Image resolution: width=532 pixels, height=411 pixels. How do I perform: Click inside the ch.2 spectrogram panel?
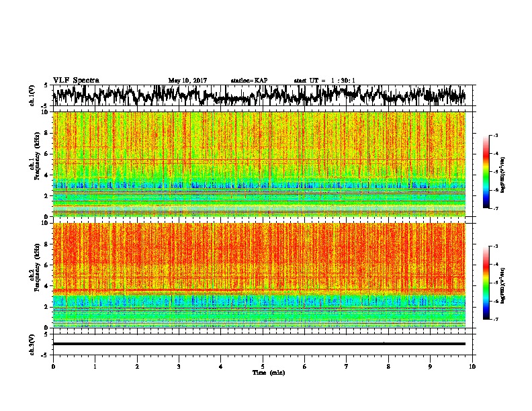(x=259, y=275)
